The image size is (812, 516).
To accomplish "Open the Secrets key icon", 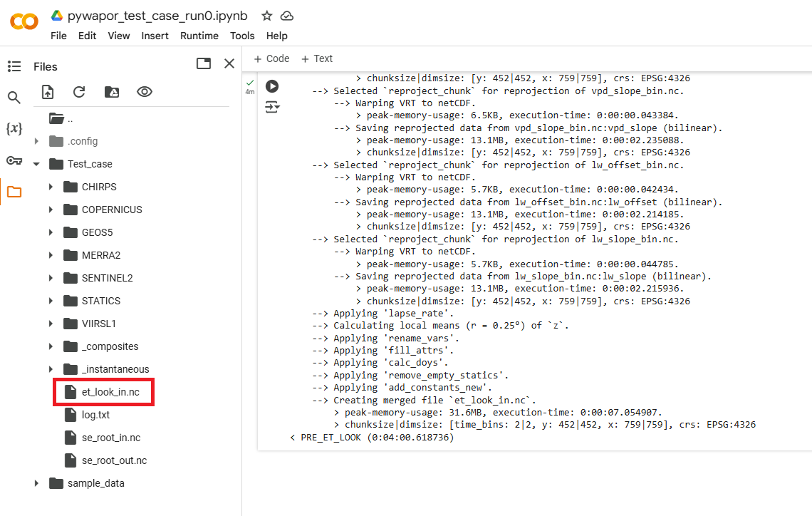I will [14, 160].
